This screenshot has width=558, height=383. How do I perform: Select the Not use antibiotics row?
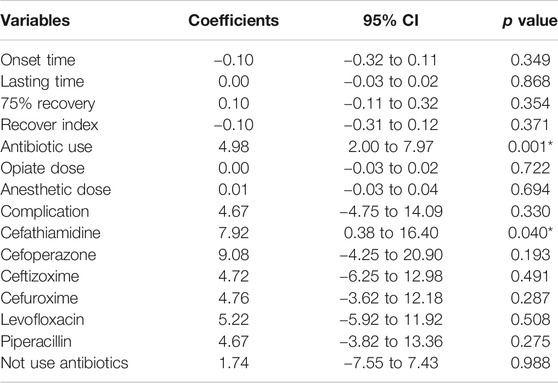click(x=279, y=363)
